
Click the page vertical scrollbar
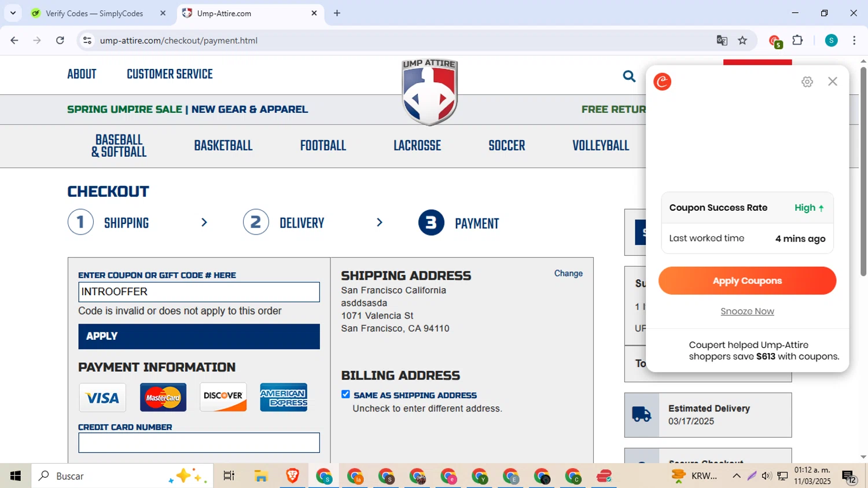(x=863, y=171)
